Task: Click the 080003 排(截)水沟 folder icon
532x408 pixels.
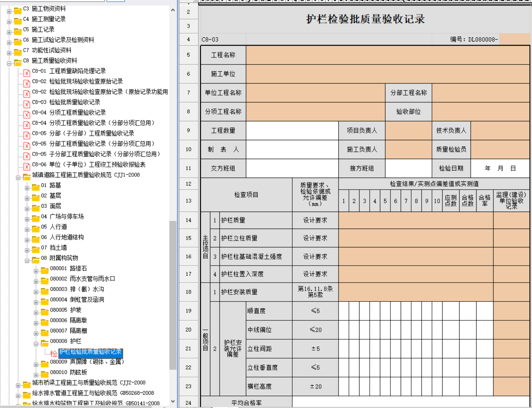Action: point(45,291)
